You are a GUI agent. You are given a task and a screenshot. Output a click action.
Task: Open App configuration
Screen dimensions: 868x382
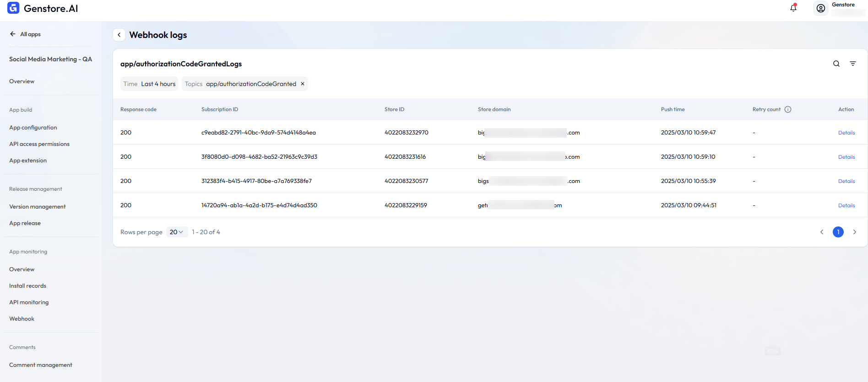point(33,128)
